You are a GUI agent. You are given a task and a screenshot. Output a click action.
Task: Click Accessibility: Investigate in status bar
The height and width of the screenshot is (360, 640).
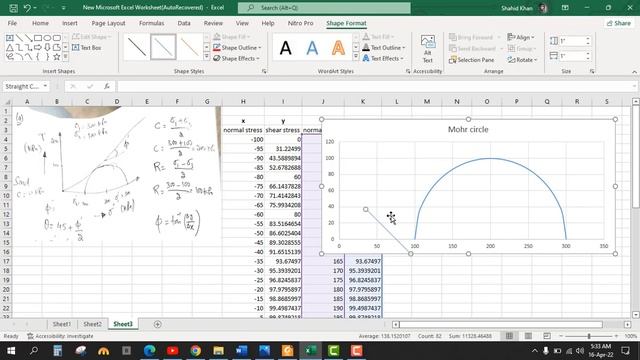point(60,336)
